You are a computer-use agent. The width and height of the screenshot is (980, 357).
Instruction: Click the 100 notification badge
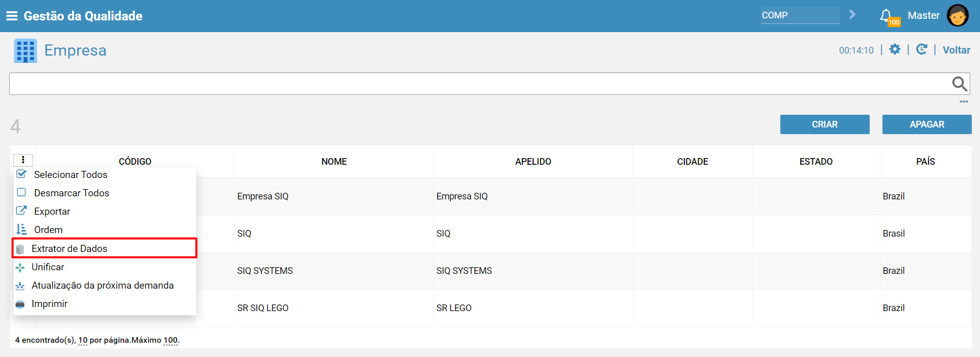point(894,22)
